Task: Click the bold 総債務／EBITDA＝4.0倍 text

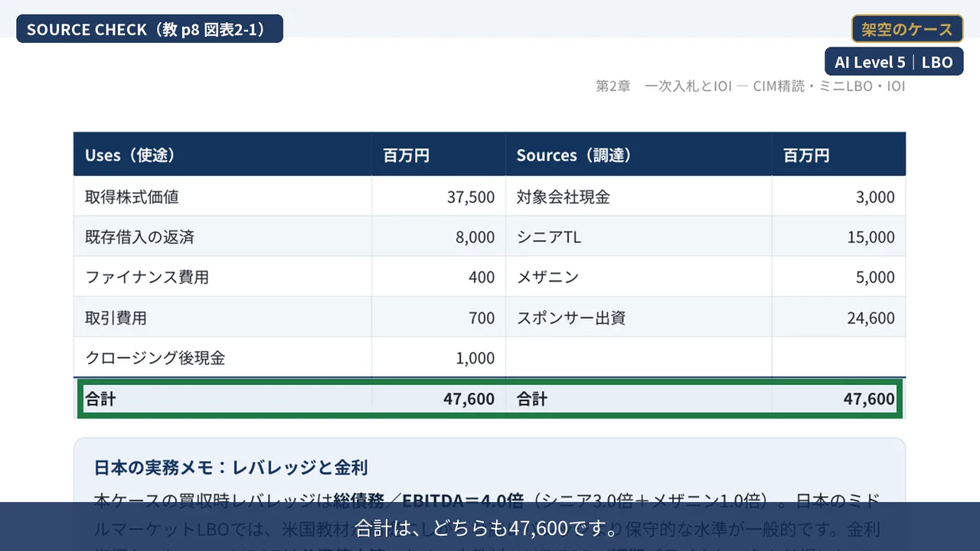Action: pyautogui.click(x=428, y=501)
